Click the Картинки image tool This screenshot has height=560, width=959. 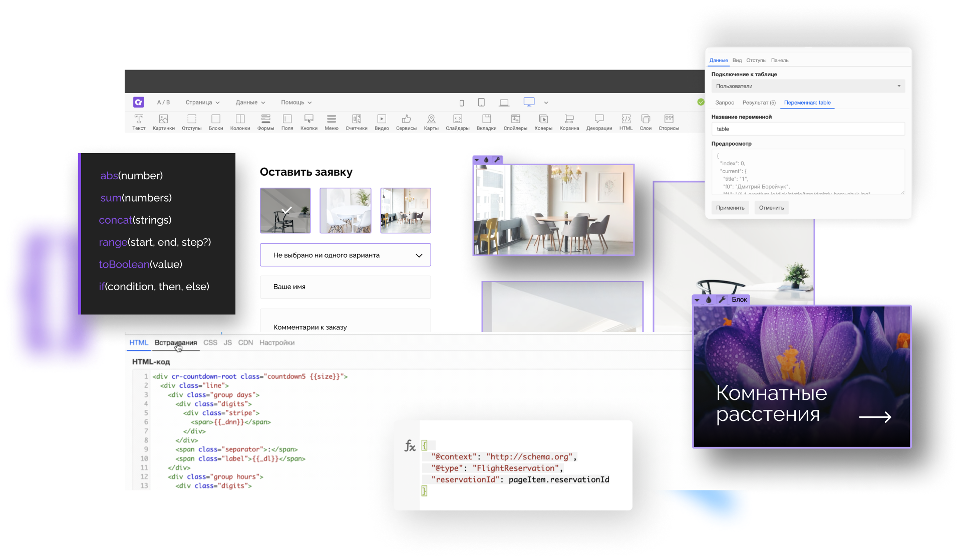coord(163,122)
